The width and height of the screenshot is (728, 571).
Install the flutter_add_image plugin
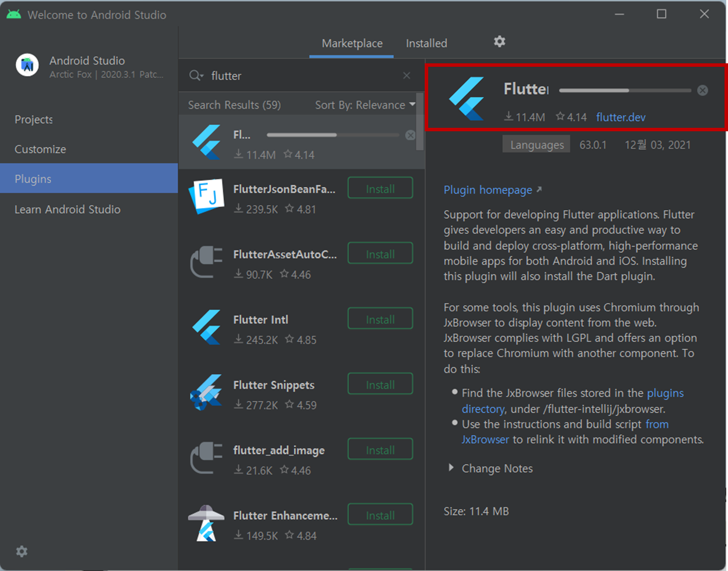click(381, 450)
